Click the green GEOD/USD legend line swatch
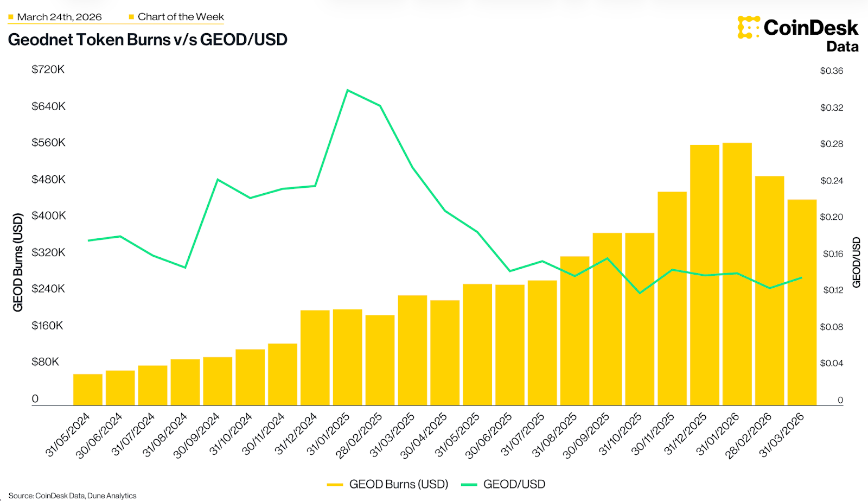The width and height of the screenshot is (868, 501). tap(469, 485)
